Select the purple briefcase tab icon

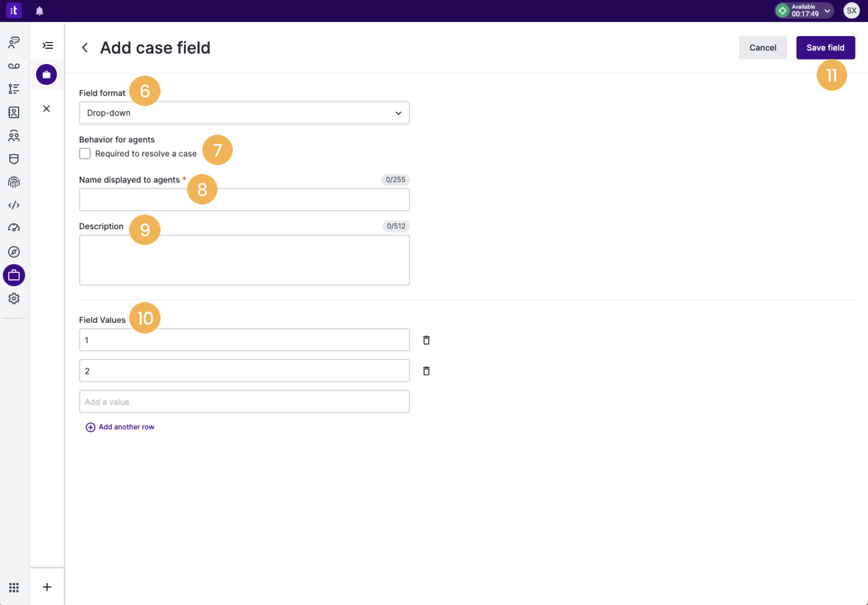point(46,74)
